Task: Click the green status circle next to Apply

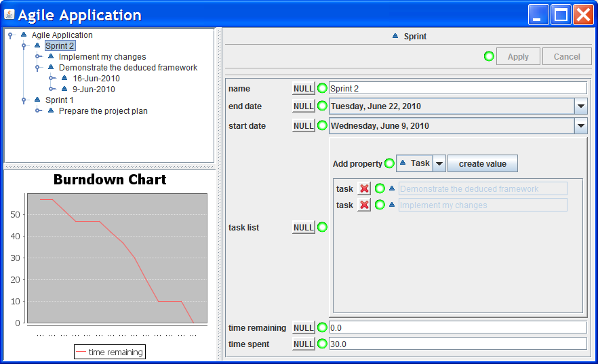Action: [489, 56]
